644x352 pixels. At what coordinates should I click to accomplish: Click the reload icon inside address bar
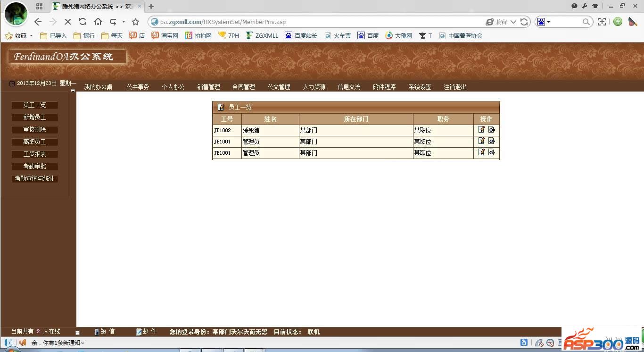(524, 22)
